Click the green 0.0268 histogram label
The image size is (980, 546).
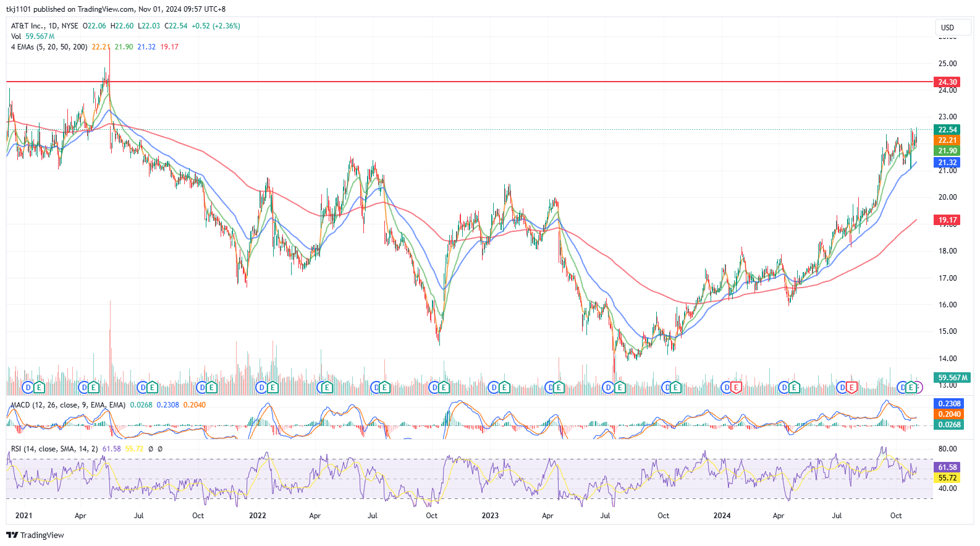click(949, 425)
